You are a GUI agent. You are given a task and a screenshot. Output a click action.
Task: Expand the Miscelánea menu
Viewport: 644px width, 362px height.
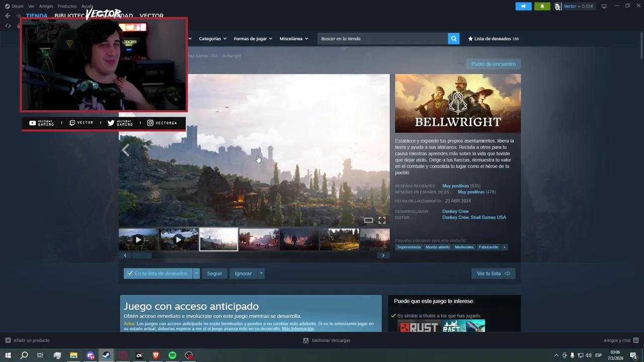pos(294,39)
